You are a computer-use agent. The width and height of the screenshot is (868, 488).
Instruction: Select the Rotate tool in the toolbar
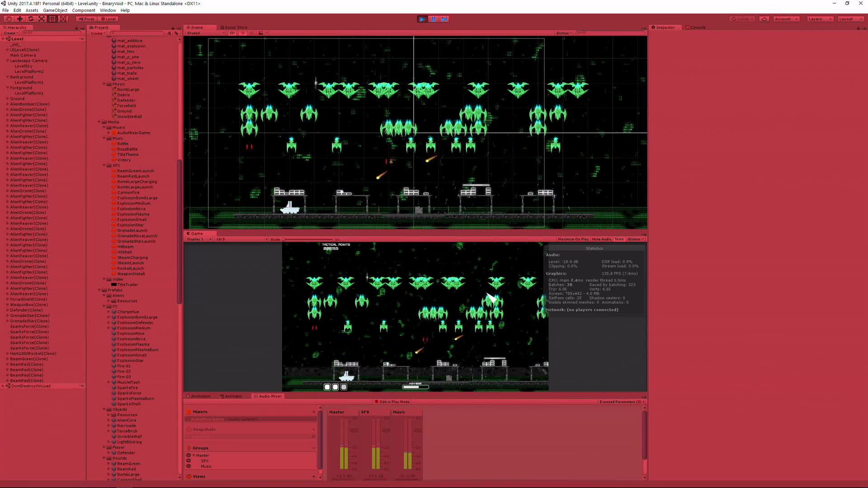pyautogui.click(x=30, y=19)
